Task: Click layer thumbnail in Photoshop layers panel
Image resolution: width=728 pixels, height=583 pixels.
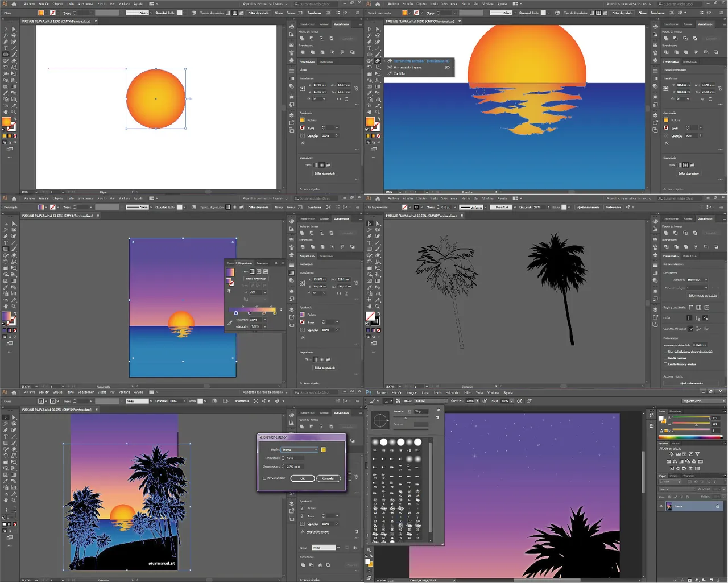Action: pos(669,506)
